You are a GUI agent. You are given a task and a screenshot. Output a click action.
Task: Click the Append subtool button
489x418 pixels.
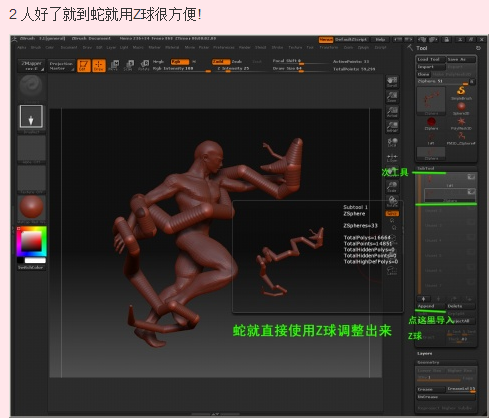pos(430,306)
